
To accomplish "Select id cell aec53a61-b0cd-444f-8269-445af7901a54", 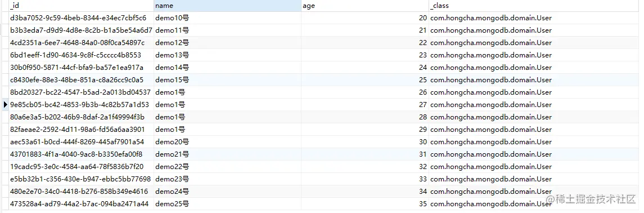I will [81, 142].
